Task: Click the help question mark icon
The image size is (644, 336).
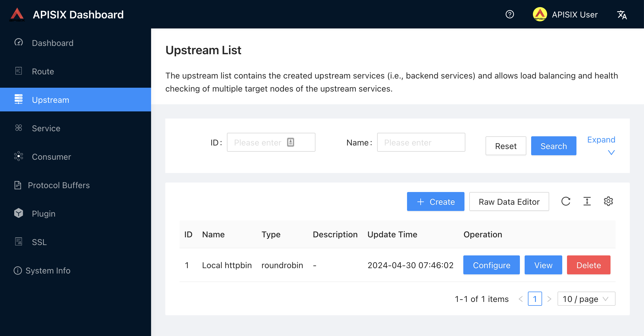Action: 510,14
